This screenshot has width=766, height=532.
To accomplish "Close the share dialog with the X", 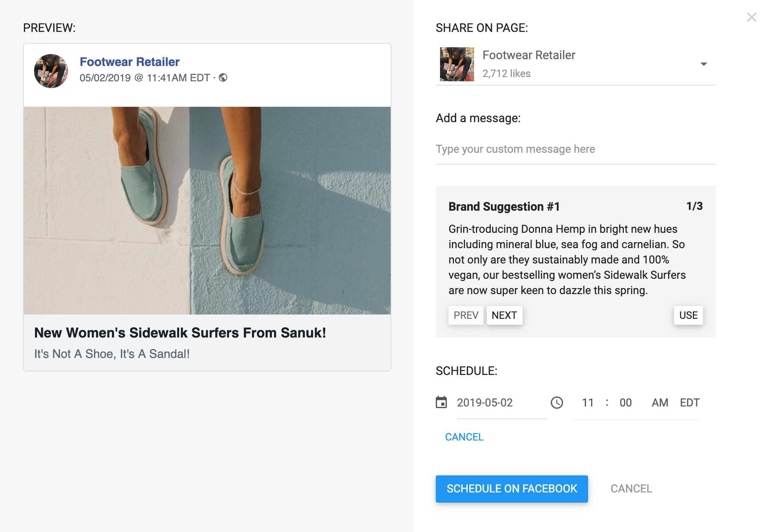I will 752,17.
